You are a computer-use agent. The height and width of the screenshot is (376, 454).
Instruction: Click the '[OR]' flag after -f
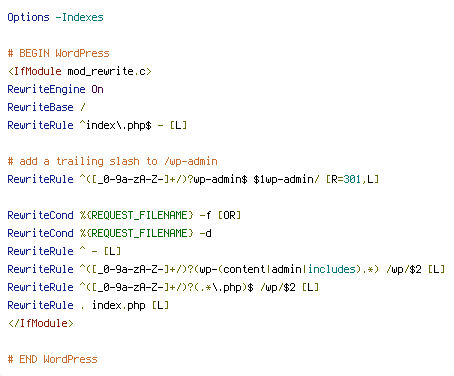[229, 215]
